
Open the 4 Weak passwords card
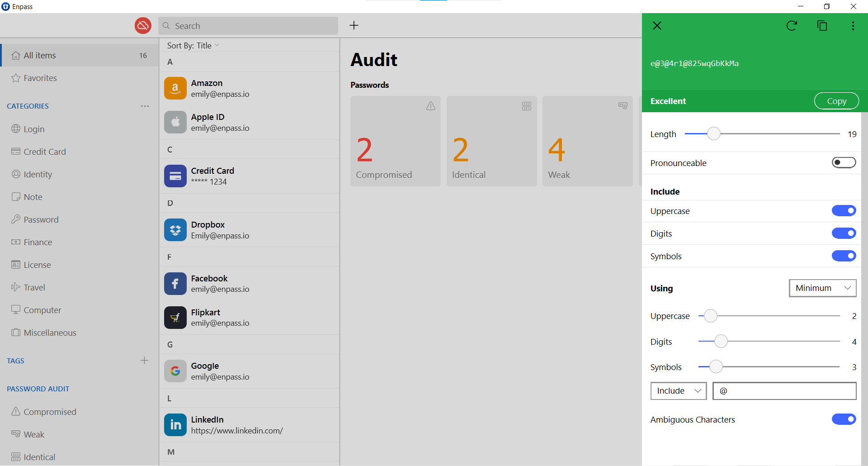588,141
